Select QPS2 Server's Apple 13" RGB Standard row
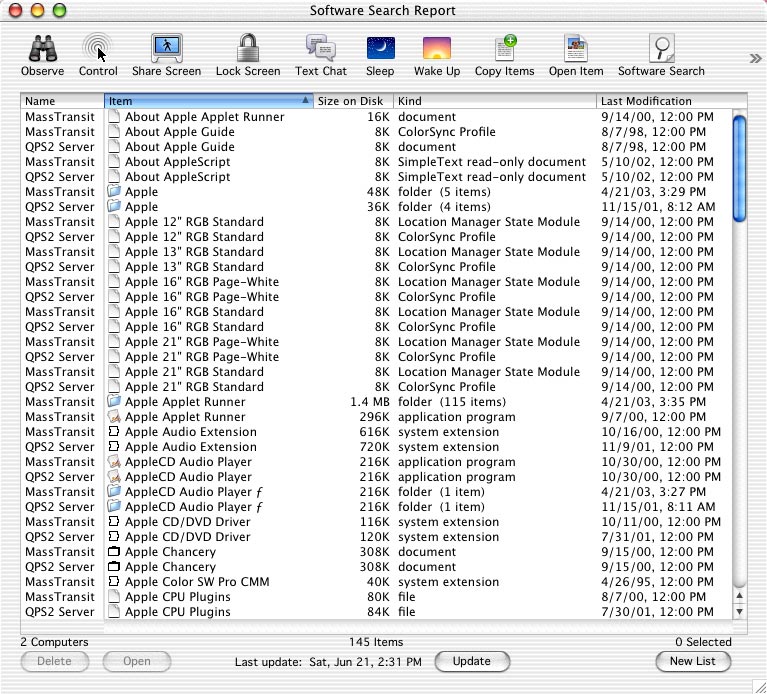This screenshot has width=767, height=694. pyautogui.click(x=377, y=267)
